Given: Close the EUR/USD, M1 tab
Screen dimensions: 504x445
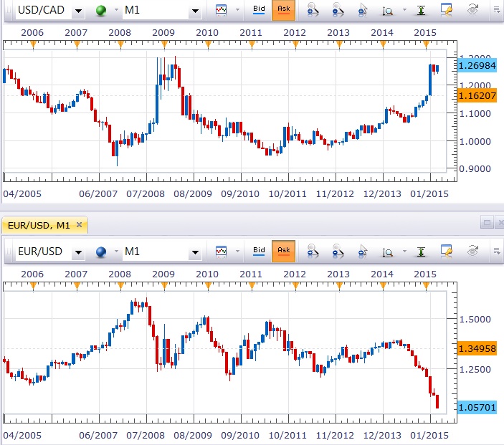Looking at the screenshot, I should 79,226.
